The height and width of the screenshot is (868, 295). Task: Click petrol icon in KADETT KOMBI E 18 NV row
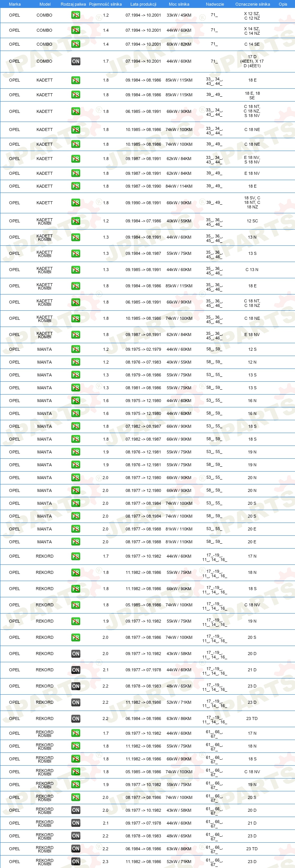(76, 335)
